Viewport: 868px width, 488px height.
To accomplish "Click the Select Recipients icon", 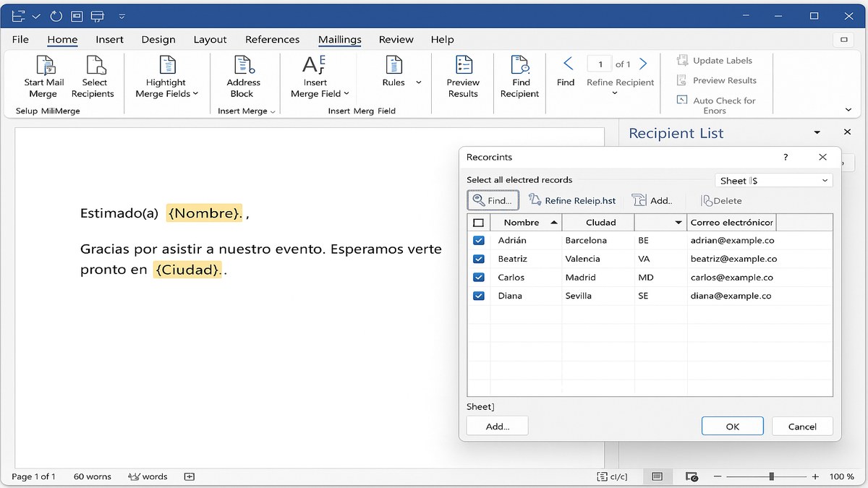I will pyautogui.click(x=93, y=76).
